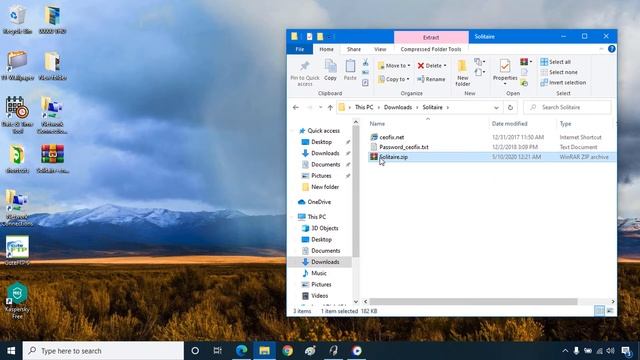640x360 pixels.
Task: Select the CuteFTP desktop icon
Action: click(x=17, y=251)
